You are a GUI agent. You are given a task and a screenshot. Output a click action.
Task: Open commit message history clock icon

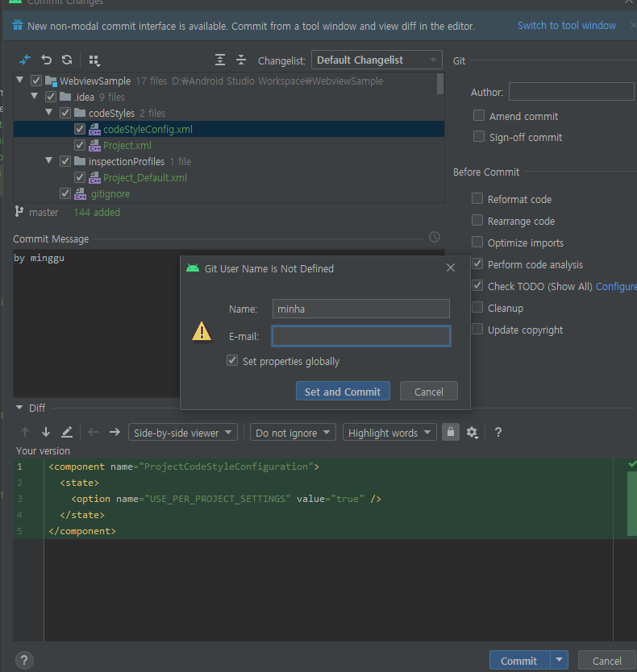point(435,237)
